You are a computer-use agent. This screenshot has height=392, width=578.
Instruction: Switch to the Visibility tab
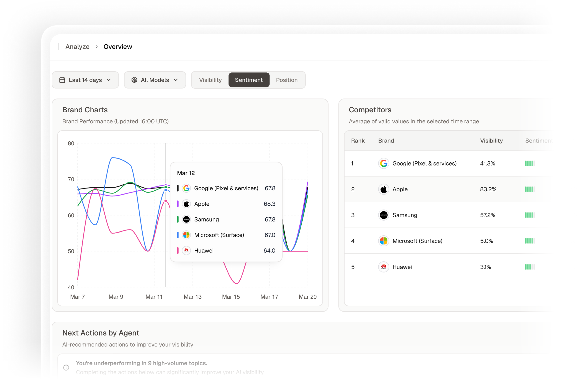point(210,80)
